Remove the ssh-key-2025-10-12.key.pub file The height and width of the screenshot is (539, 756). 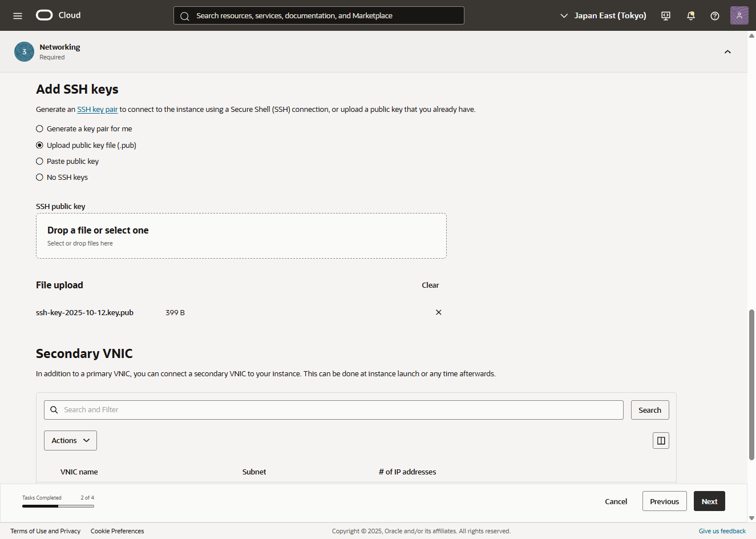point(438,312)
